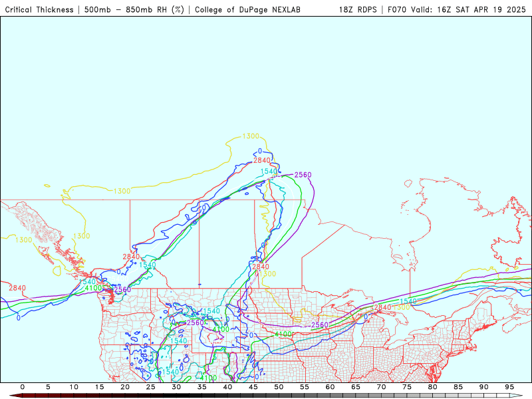This screenshot has width=532, height=399.
Task: Click the '60' tick label on the color scale
Action: (330, 387)
